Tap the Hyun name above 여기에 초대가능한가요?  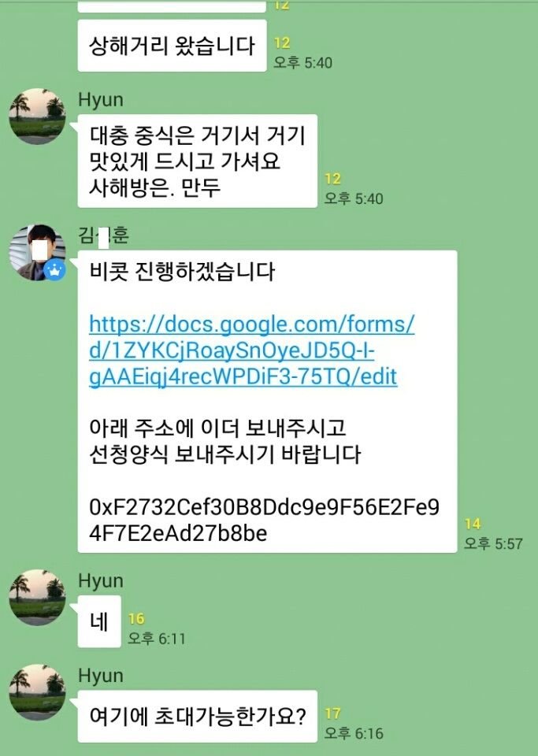[101, 676]
